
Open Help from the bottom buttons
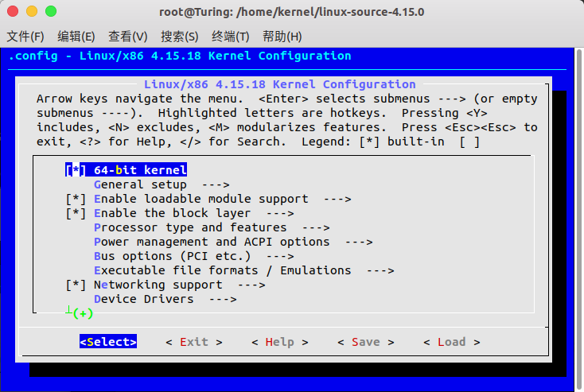coord(280,342)
